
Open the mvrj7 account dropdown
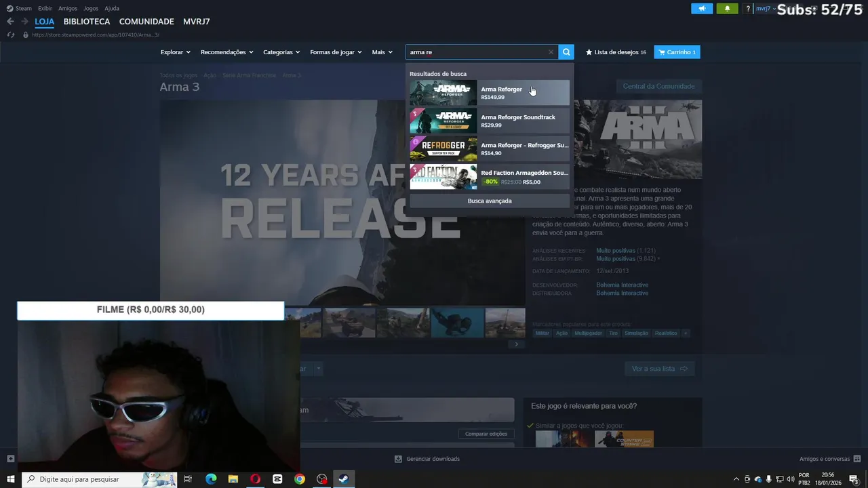point(766,9)
